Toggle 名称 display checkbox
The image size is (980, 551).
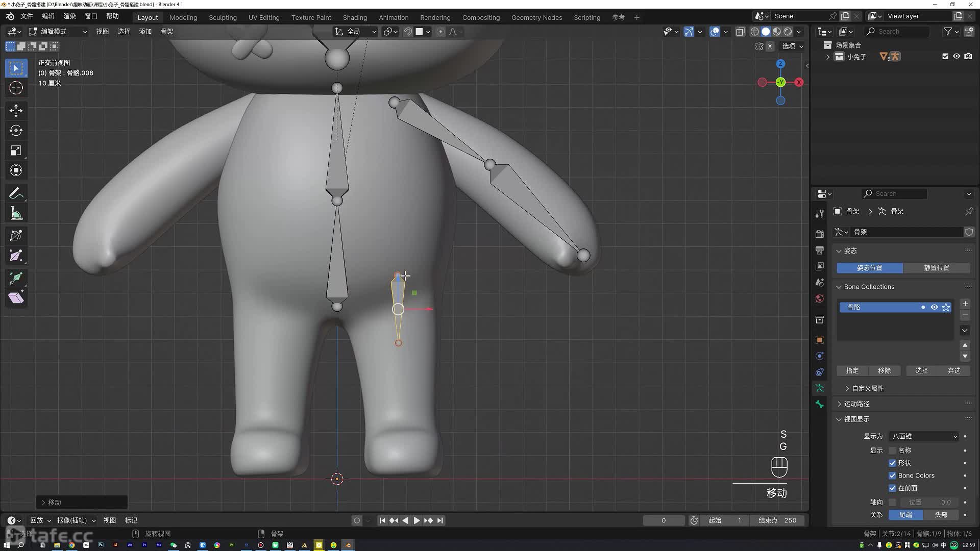[x=892, y=450]
